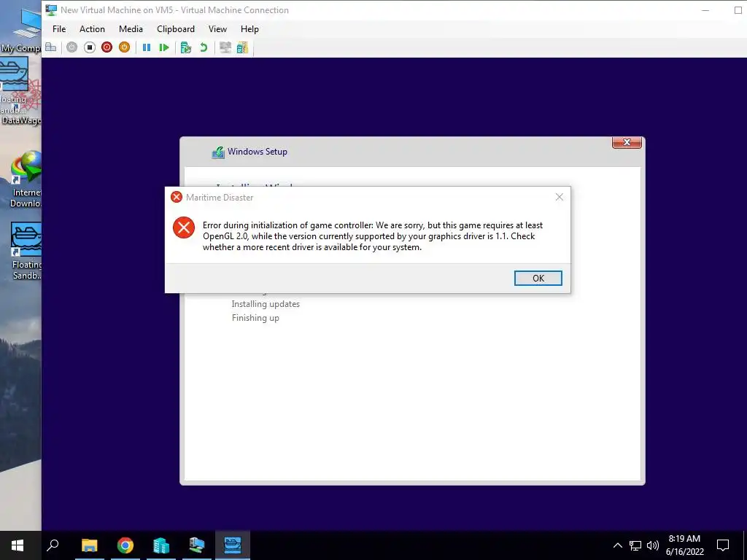The width and height of the screenshot is (747, 560).
Task: Click the volume speaker tray icon
Action: click(x=653, y=545)
